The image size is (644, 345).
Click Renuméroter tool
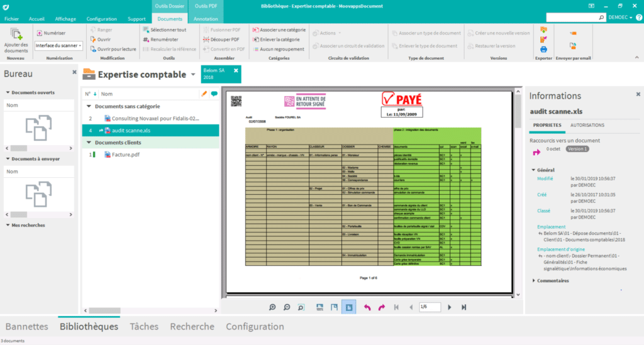click(x=160, y=40)
